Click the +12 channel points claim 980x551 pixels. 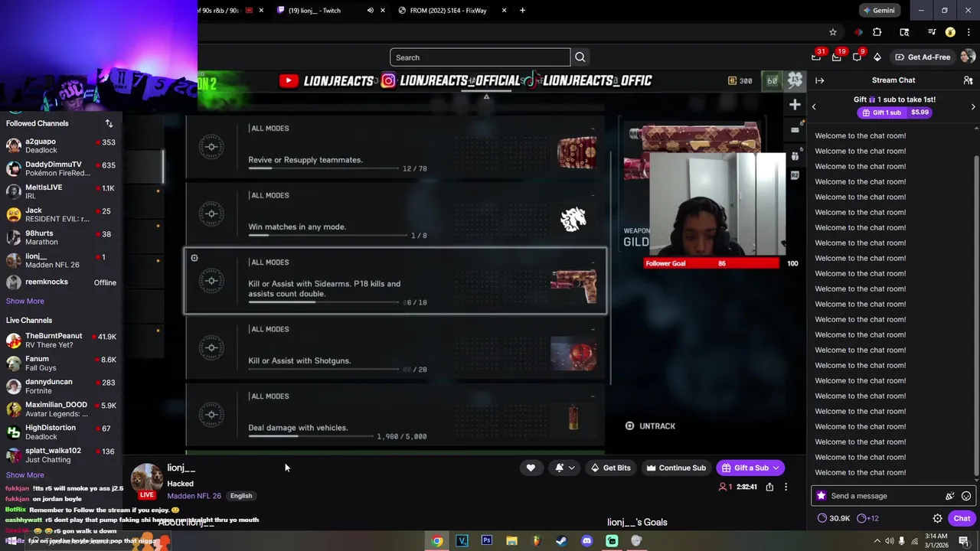[867, 518]
